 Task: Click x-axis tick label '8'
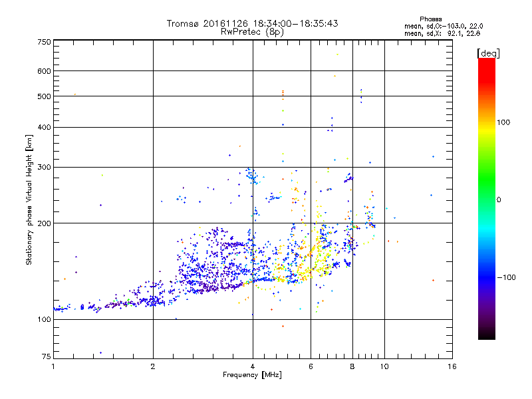(x=352, y=366)
